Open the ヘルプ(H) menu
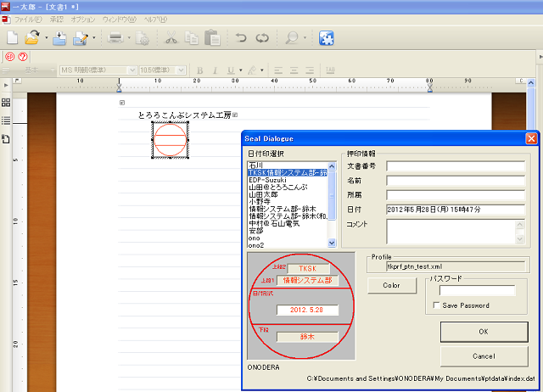The width and height of the screenshot is (543, 392). (155, 20)
